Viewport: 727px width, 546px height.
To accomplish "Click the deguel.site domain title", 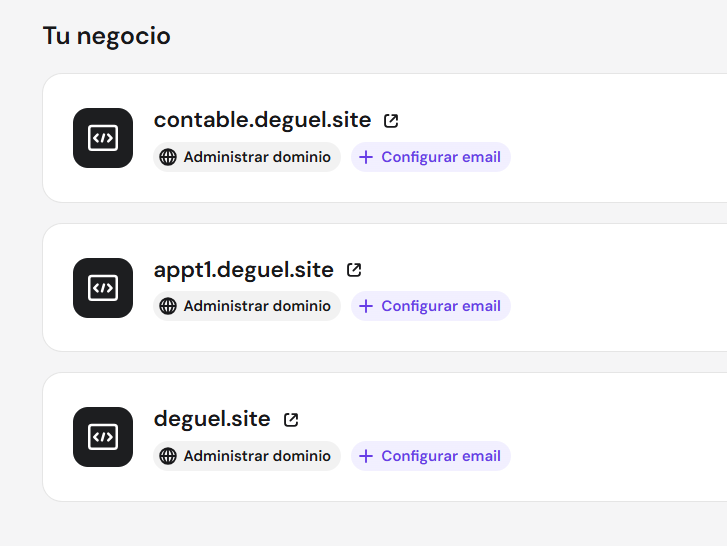I will coord(212,419).
